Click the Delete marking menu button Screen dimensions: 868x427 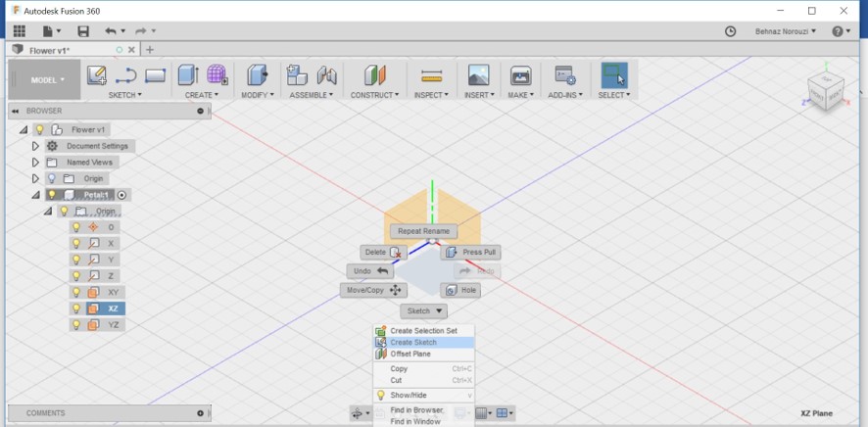(384, 253)
